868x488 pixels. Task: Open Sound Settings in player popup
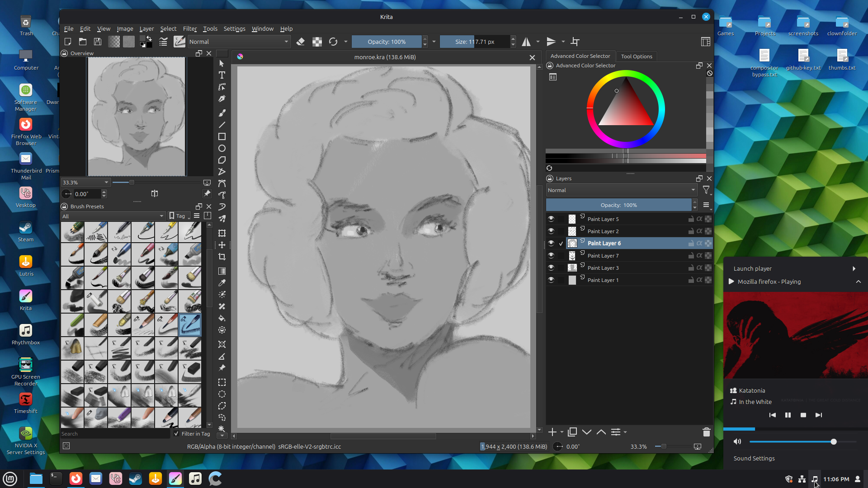pos(754,458)
